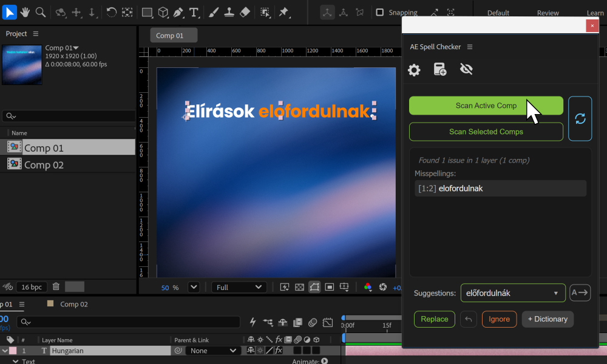Select the Clone Stamp tool
The image size is (607, 364).
[x=229, y=12]
